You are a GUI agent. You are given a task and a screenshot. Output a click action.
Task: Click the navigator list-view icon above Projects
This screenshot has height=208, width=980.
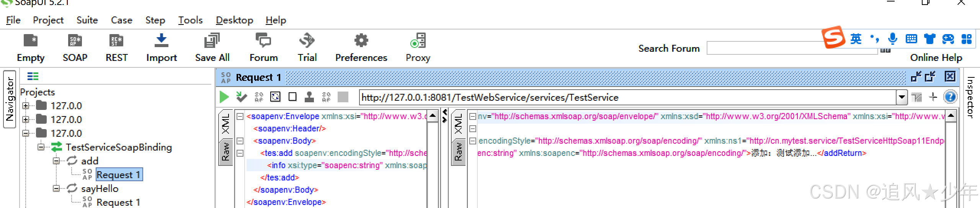[33, 76]
